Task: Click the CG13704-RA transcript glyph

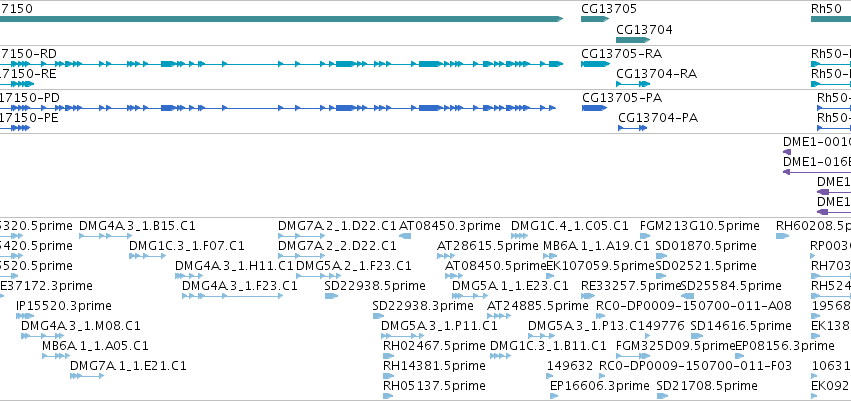Action: coord(633,84)
